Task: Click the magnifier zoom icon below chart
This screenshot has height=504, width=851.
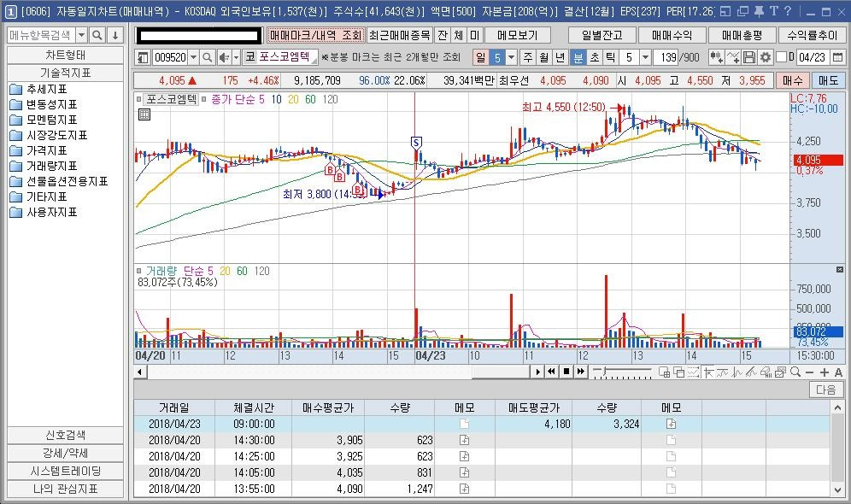Action: point(795,372)
